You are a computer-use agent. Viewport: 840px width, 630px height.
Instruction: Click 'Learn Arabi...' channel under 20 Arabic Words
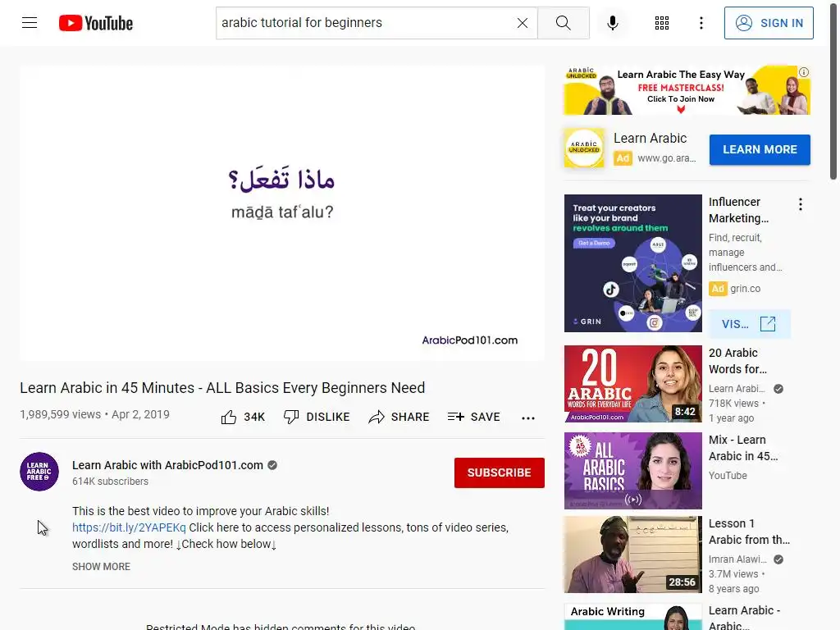click(x=737, y=389)
